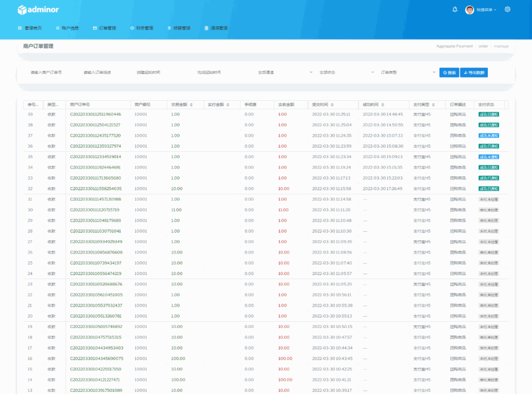The image size is (532, 394).
Task: Open the 订单管理 menu
Action: (104, 28)
